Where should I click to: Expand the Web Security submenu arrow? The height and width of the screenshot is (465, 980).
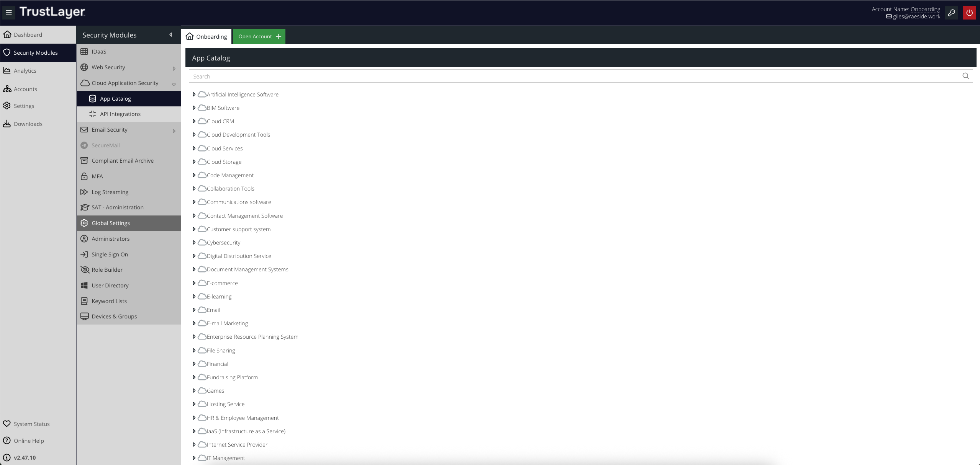coord(174,69)
